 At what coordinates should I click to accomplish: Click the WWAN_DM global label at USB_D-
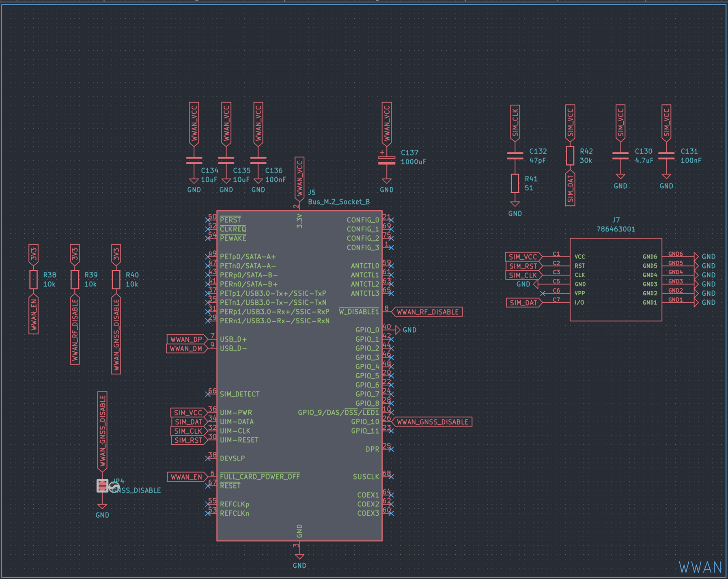coord(187,349)
